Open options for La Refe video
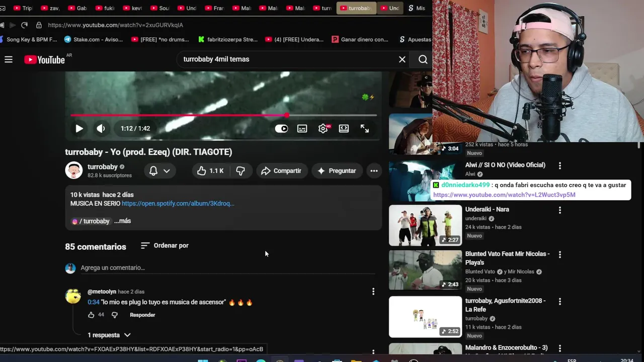 [x=559, y=301]
